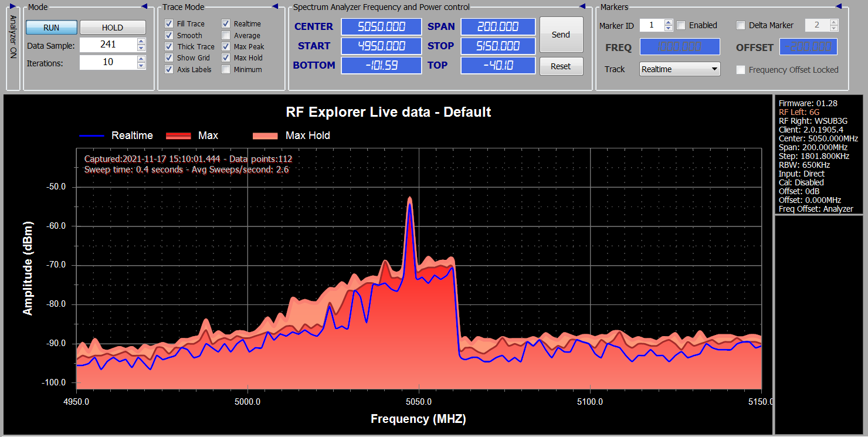Image resolution: width=868 pixels, height=437 pixels.
Task: Decrease Iterations value with down arrow
Action: click(141, 65)
